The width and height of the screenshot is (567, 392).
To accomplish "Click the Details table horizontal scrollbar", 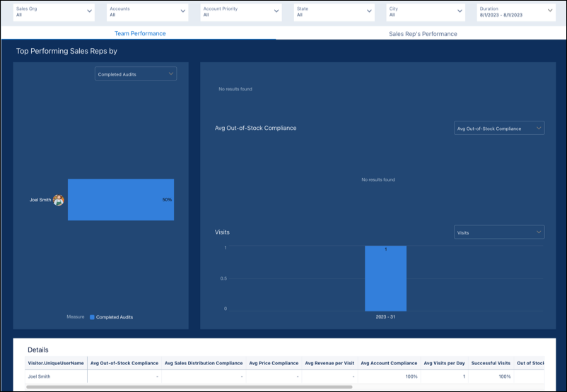I will pyautogui.click(x=189, y=387).
